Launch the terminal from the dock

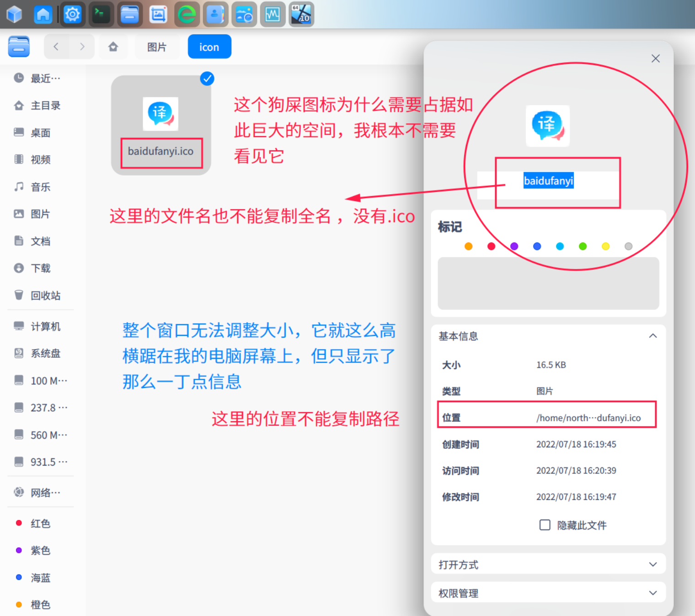point(101,15)
